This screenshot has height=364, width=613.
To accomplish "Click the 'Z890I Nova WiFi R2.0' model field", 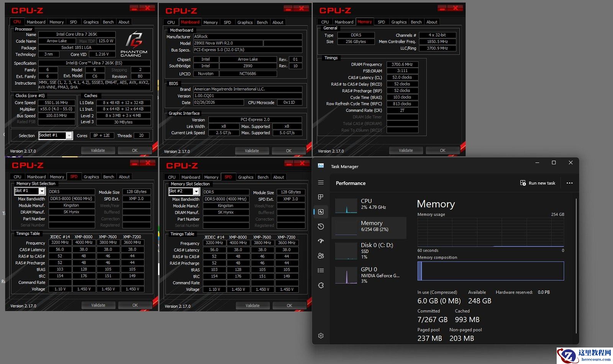I will [x=228, y=43].
